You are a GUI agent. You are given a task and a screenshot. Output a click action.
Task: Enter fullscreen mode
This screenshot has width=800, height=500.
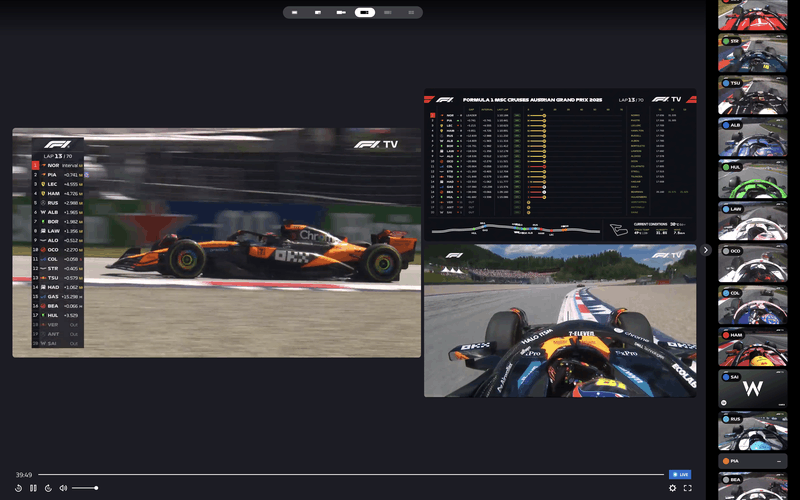tap(687, 488)
